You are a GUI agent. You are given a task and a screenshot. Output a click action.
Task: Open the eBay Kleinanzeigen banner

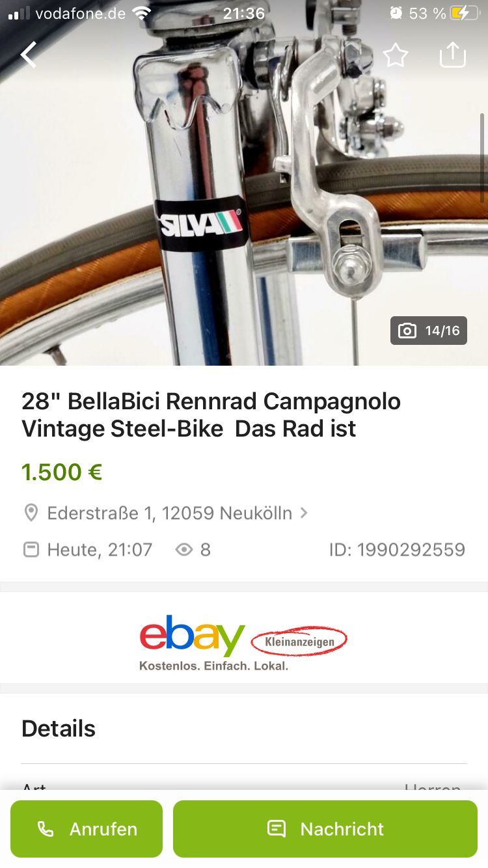coord(244,643)
